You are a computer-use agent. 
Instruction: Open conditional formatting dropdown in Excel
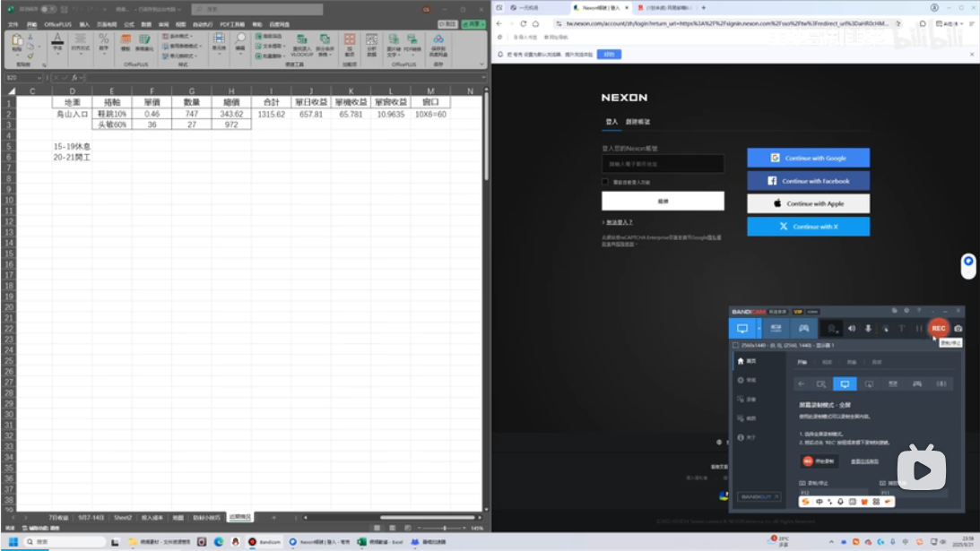179,36
